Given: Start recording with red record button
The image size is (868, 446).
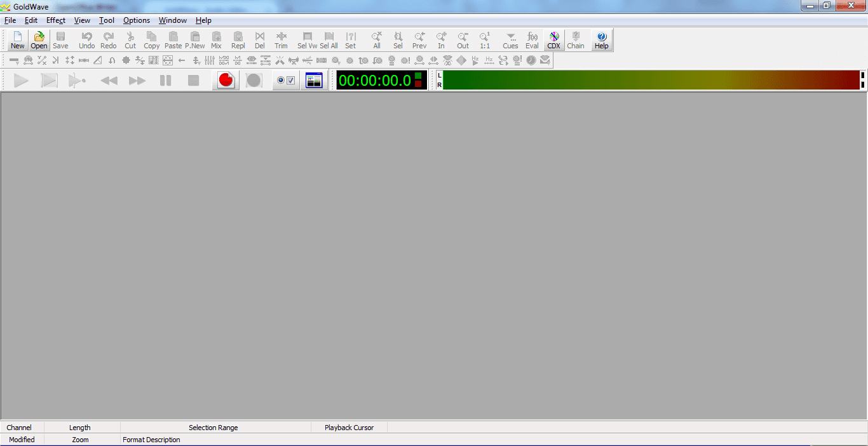Looking at the screenshot, I should tap(226, 81).
